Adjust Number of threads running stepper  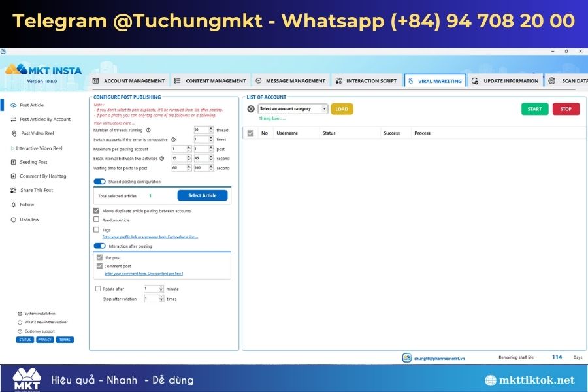click(x=204, y=130)
